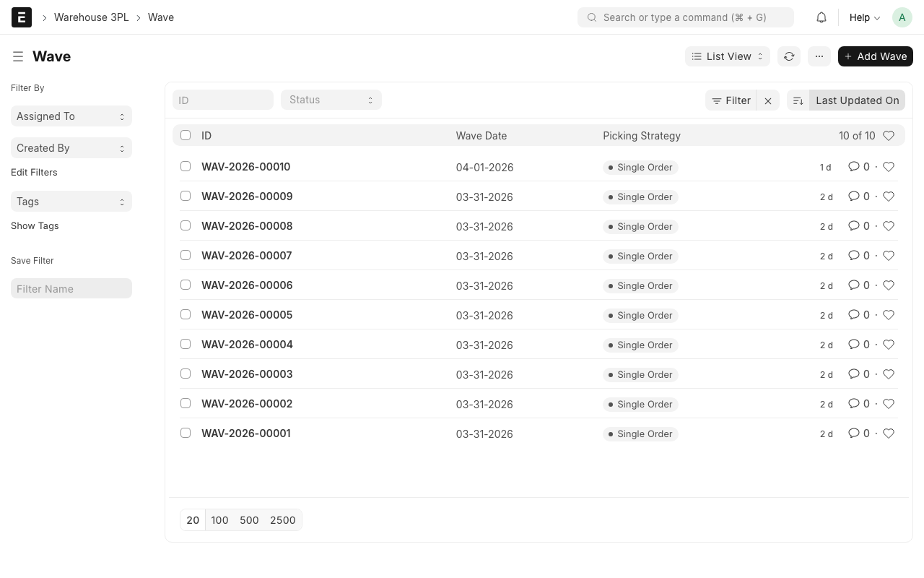Refresh the Wave list

pos(789,56)
